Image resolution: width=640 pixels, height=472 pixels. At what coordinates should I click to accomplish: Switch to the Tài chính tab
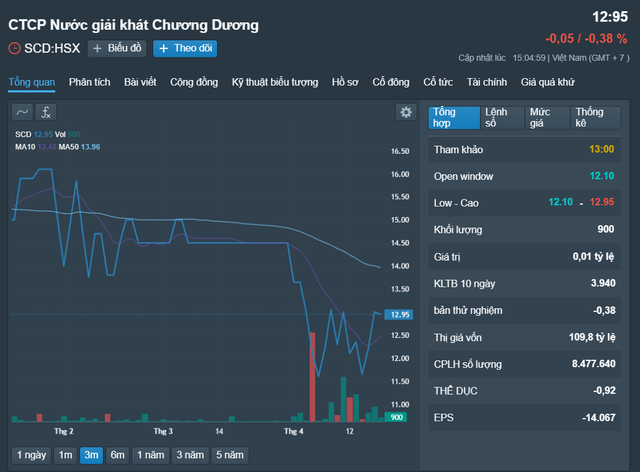point(487,82)
